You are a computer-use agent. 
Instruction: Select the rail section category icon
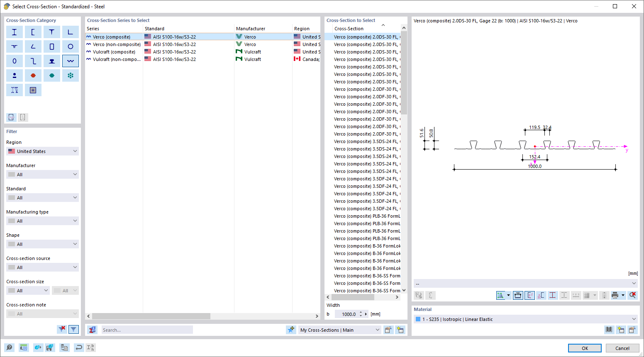[x=52, y=61]
